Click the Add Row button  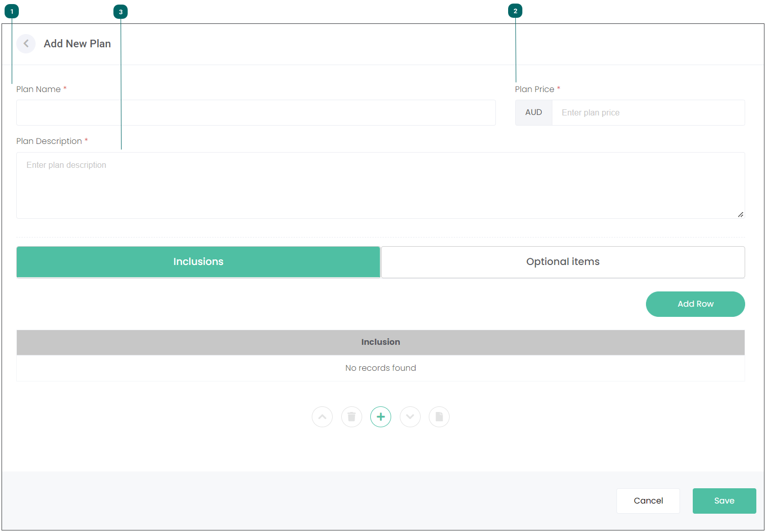(695, 304)
